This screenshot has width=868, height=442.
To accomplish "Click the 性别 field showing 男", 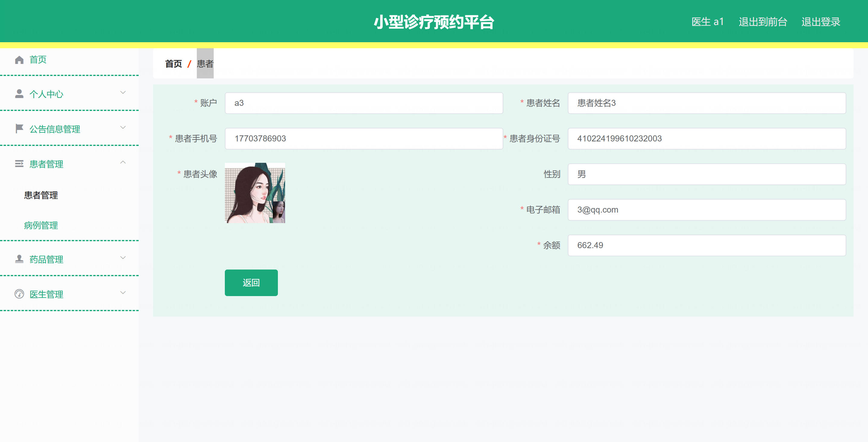I will pyautogui.click(x=706, y=174).
